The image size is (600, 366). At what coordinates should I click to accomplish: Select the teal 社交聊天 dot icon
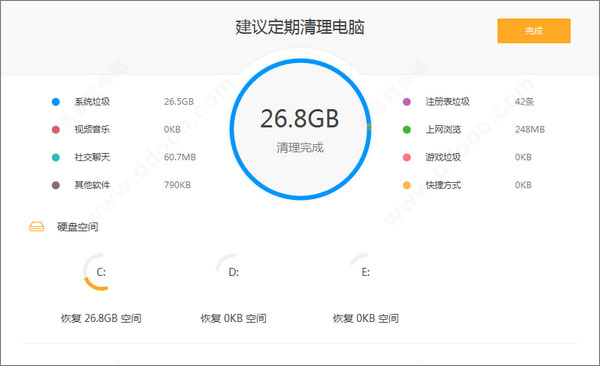[56, 157]
